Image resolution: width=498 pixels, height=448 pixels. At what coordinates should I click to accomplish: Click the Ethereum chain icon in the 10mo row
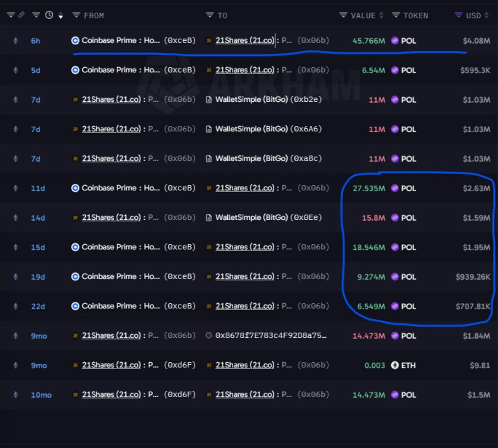[15, 395]
